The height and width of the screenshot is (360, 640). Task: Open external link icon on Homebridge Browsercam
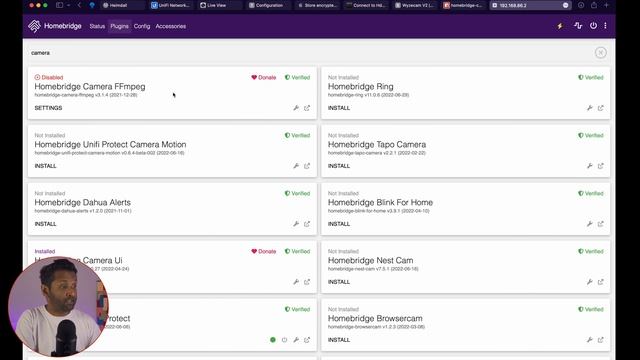click(600, 340)
